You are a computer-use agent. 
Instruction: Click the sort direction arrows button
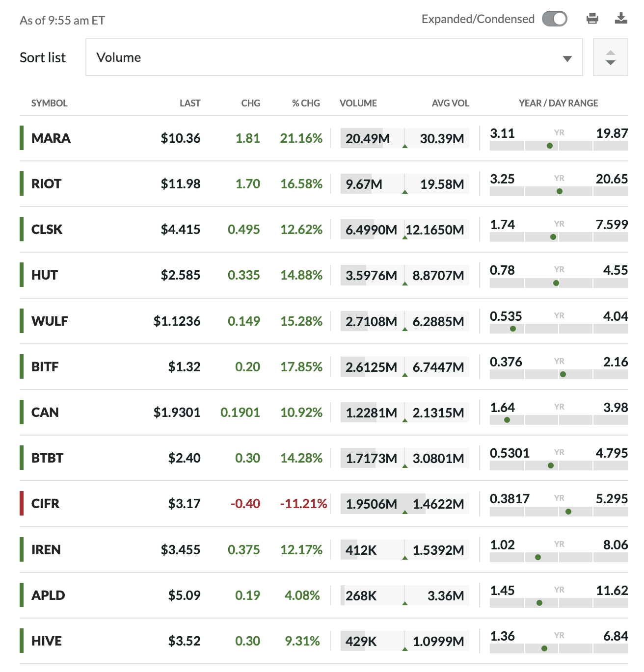(x=610, y=57)
